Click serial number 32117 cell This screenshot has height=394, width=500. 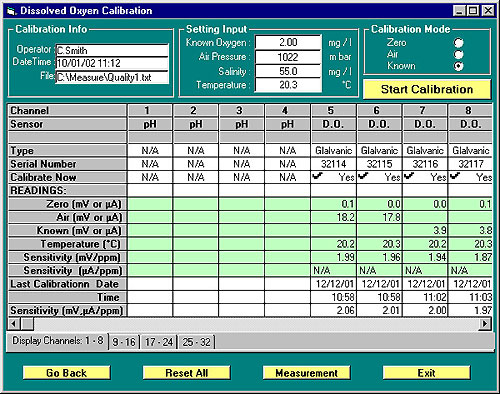[470, 164]
